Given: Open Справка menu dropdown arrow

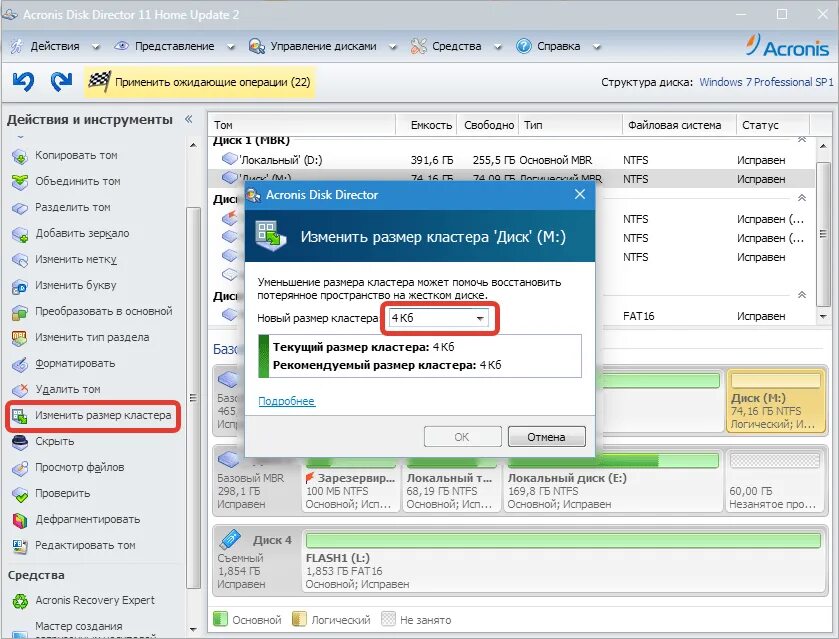Looking at the screenshot, I should coord(596,47).
